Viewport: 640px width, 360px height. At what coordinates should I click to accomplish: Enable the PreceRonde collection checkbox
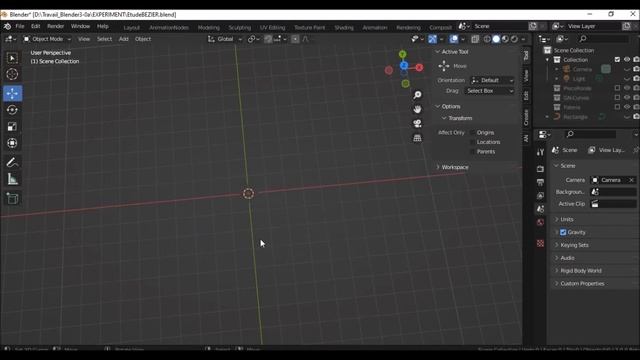click(617, 88)
